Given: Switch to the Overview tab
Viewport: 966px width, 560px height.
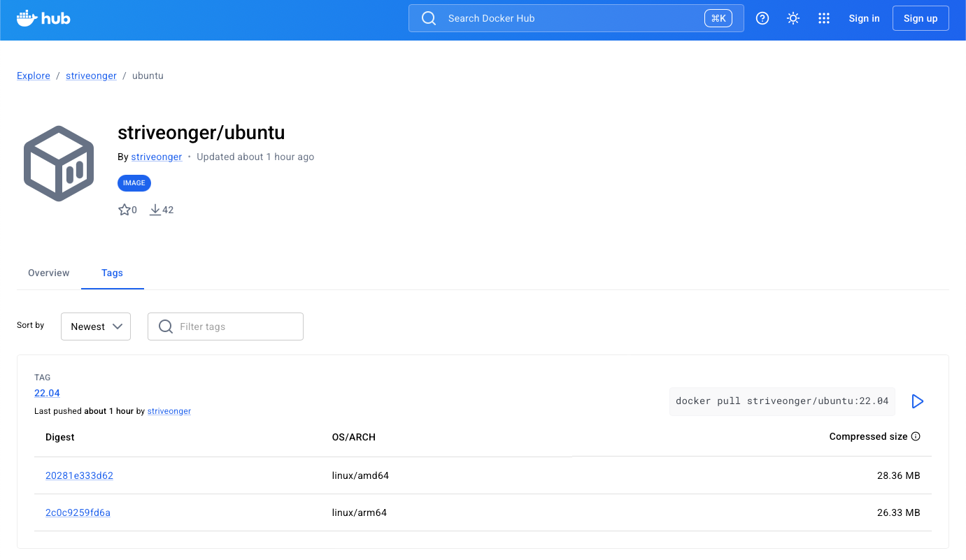Looking at the screenshot, I should pyautogui.click(x=49, y=273).
